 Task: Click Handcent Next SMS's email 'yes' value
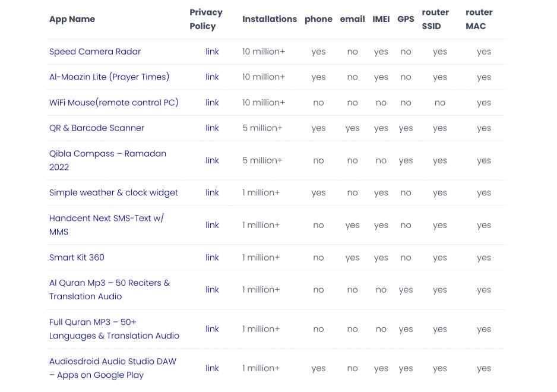coord(352,226)
